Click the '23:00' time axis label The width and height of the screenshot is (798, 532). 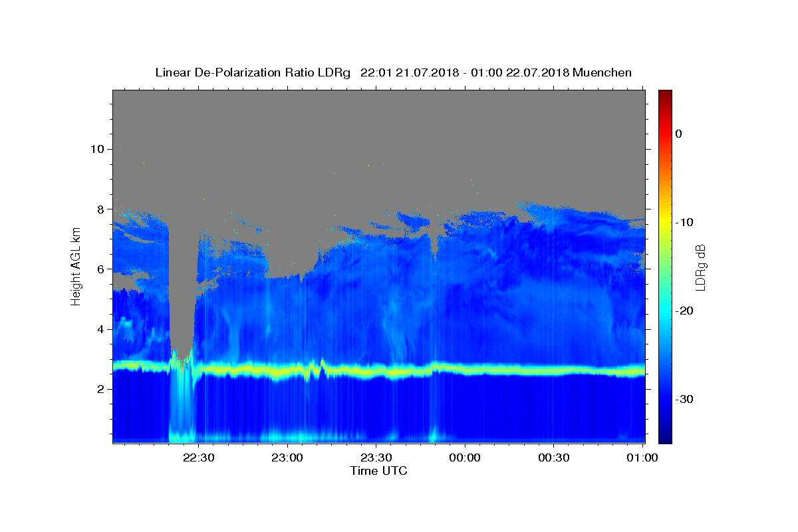click(287, 458)
